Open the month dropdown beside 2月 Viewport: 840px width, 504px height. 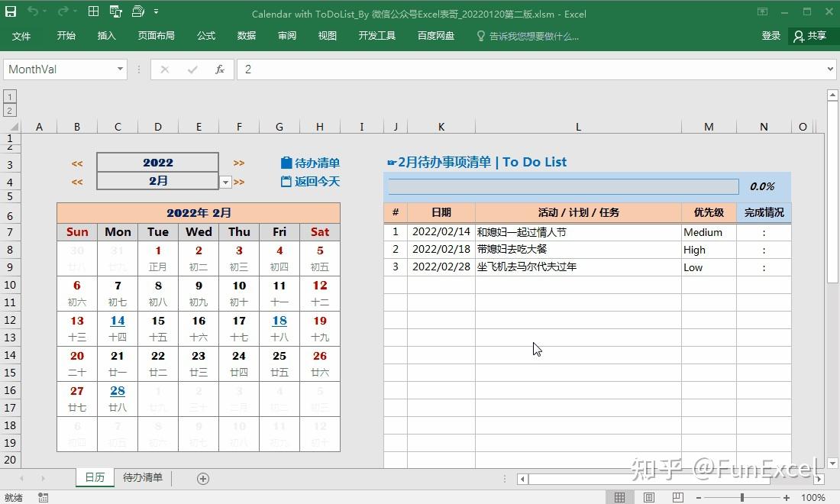[x=225, y=181]
